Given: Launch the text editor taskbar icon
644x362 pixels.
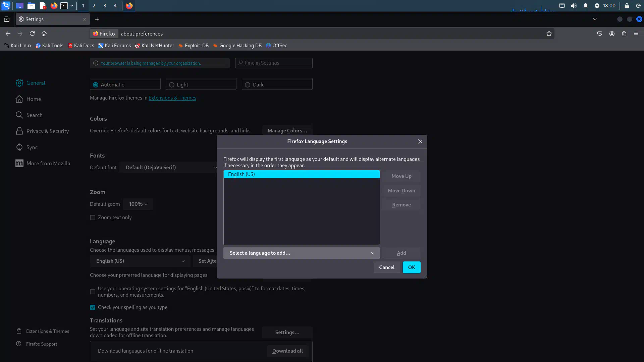Looking at the screenshot, I should click(43, 6).
